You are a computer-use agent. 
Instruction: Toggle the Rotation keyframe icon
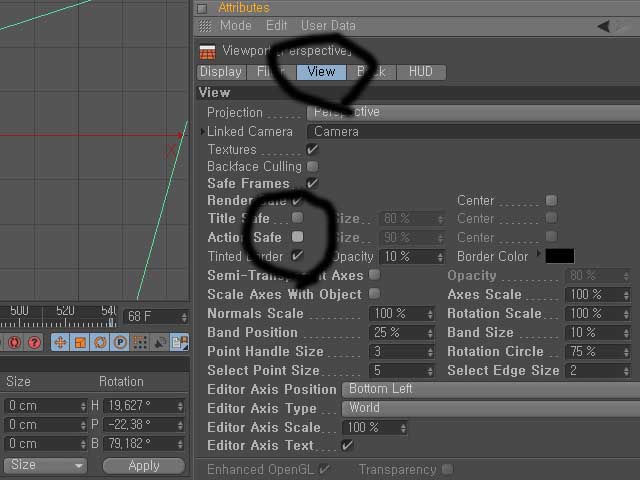click(x=100, y=342)
